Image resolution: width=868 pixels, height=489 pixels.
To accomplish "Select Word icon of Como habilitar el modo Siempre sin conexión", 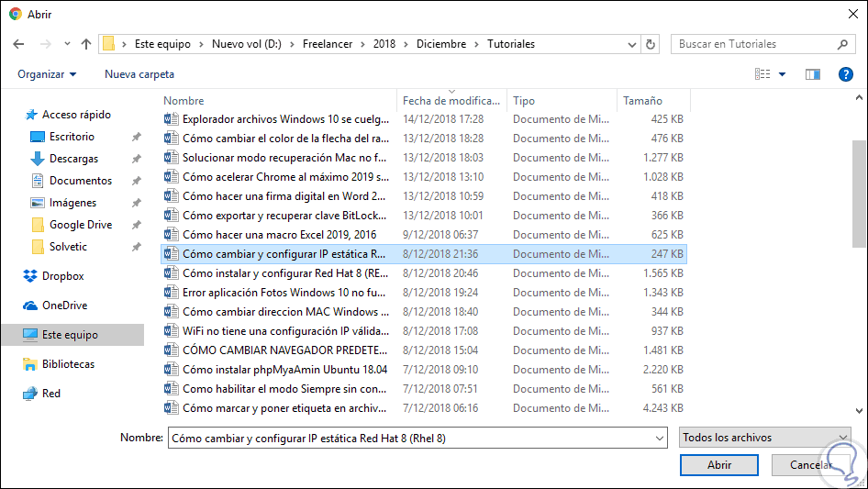I will pos(171,389).
